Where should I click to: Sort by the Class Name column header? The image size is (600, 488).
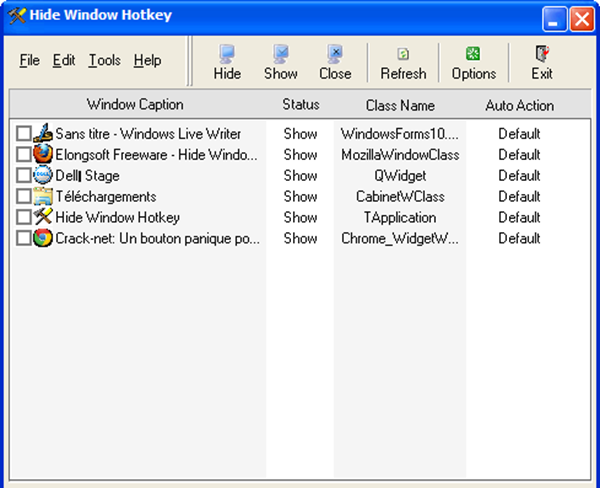[x=400, y=104]
